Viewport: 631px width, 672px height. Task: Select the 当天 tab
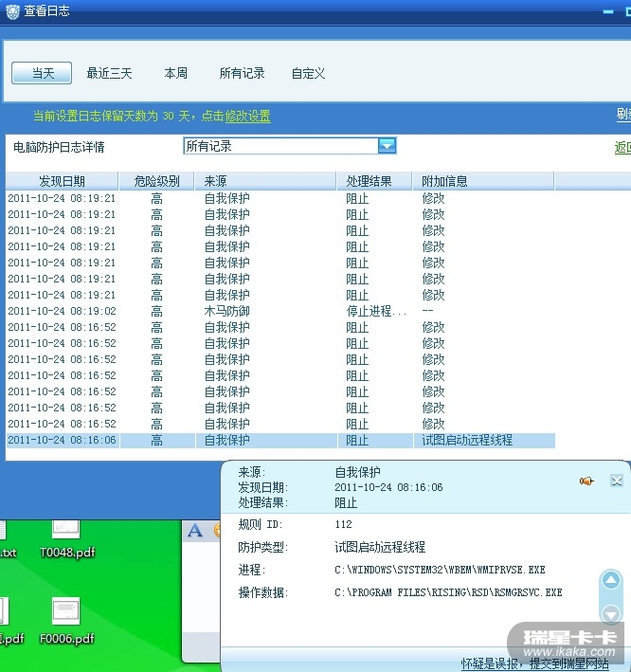(42, 73)
